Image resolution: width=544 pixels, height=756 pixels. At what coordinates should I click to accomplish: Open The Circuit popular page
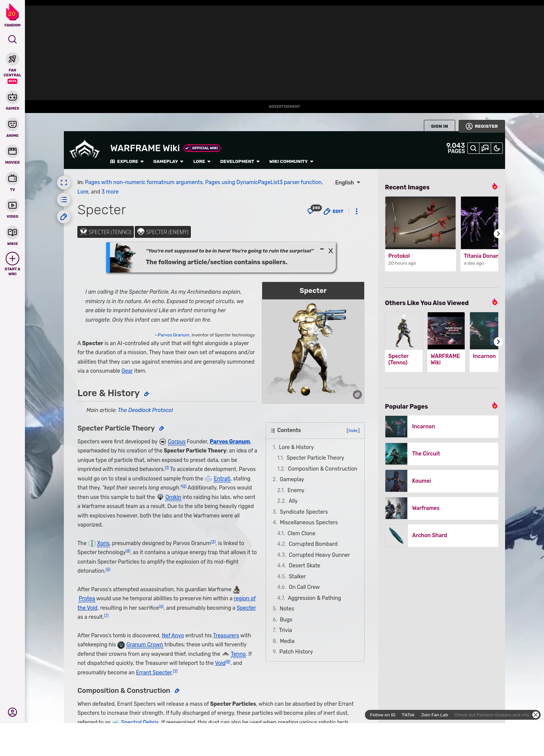pos(442,454)
